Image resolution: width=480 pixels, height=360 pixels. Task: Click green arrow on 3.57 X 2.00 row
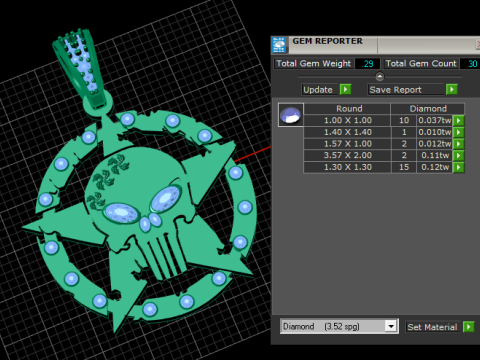(459, 155)
